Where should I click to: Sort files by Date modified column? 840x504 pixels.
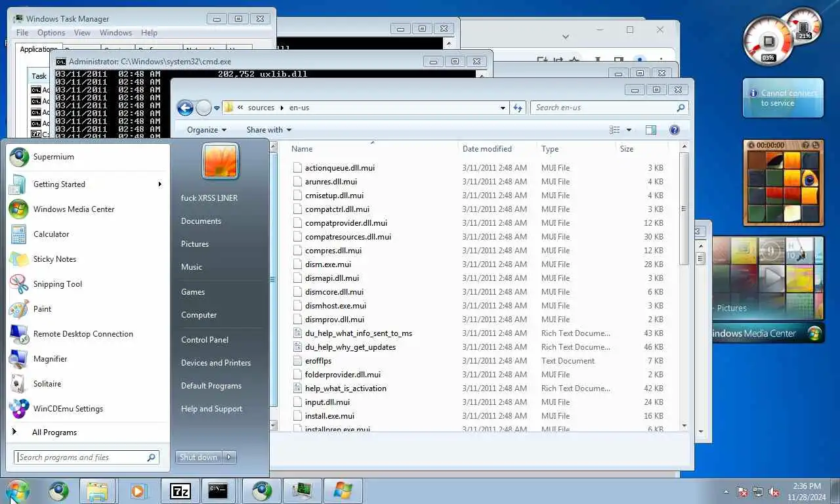tap(497, 149)
